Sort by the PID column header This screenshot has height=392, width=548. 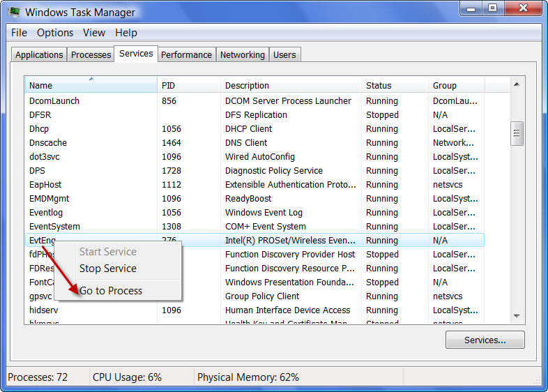coord(189,85)
